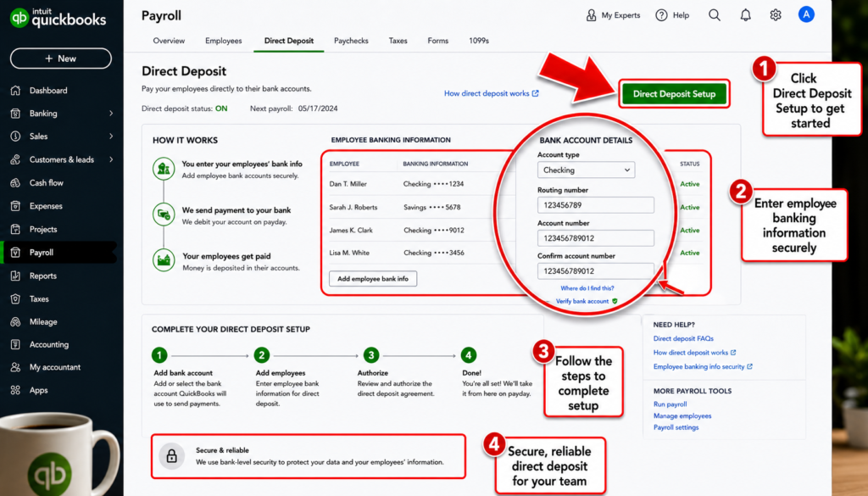
Task: Click the Verify bank account link
Action: coord(587,301)
